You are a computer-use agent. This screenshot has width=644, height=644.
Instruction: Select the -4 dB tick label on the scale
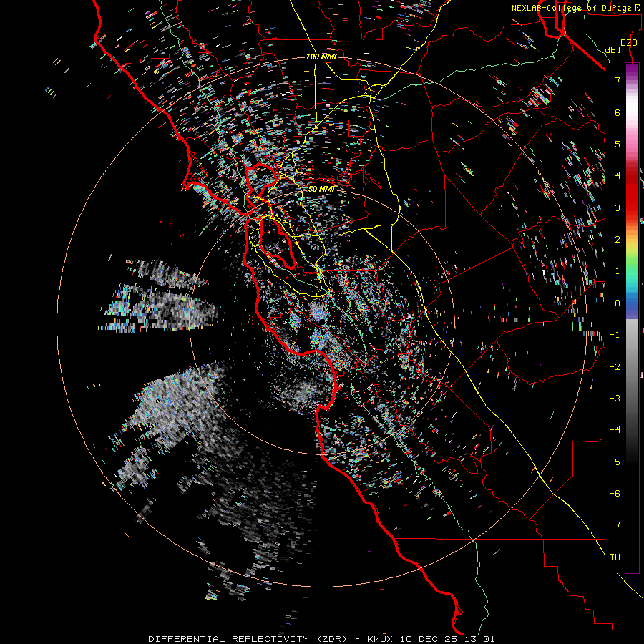(615, 430)
